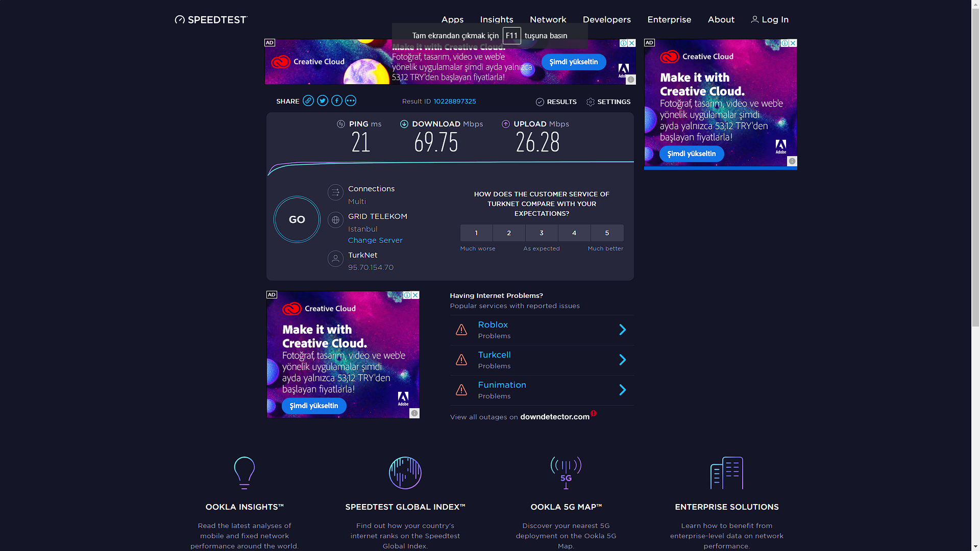Click the Connections mode icon
Image resolution: width=980 pixels, height=551 pixels.
click(335, 192)
